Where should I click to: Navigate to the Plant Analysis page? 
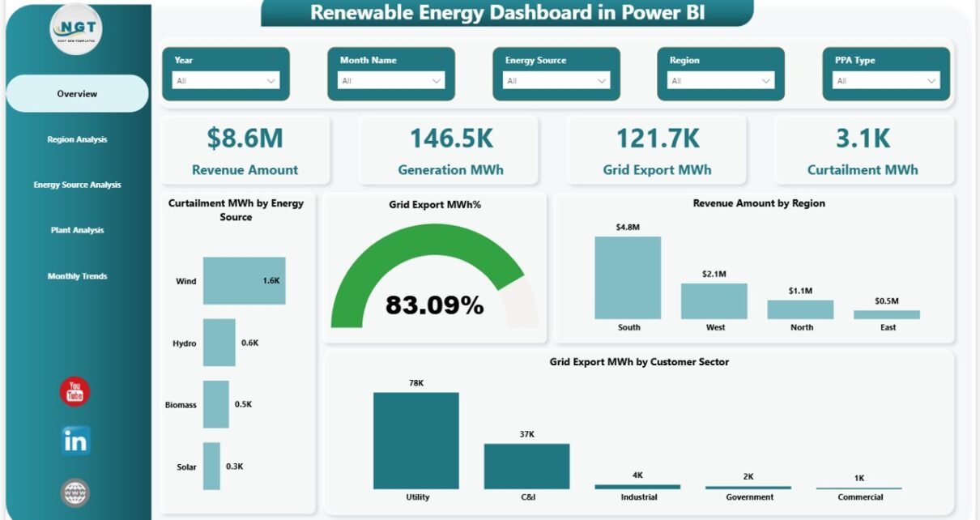tap(77, 230)
